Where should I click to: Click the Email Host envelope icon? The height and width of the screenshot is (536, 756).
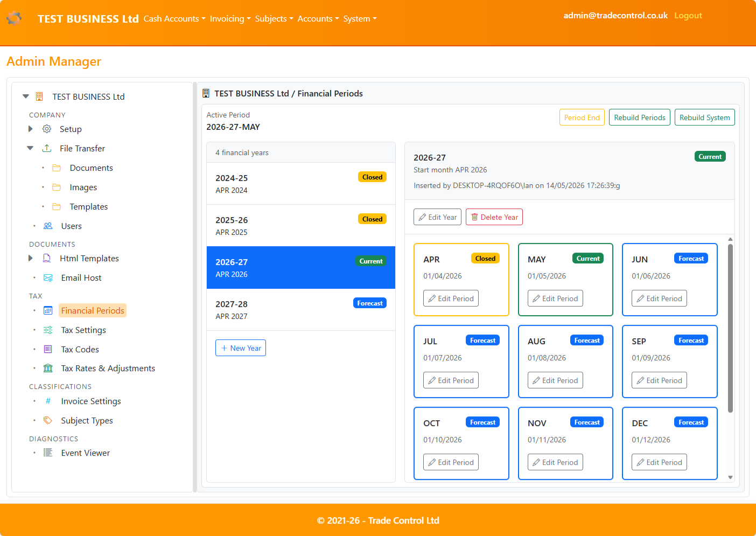click(48, 277)
